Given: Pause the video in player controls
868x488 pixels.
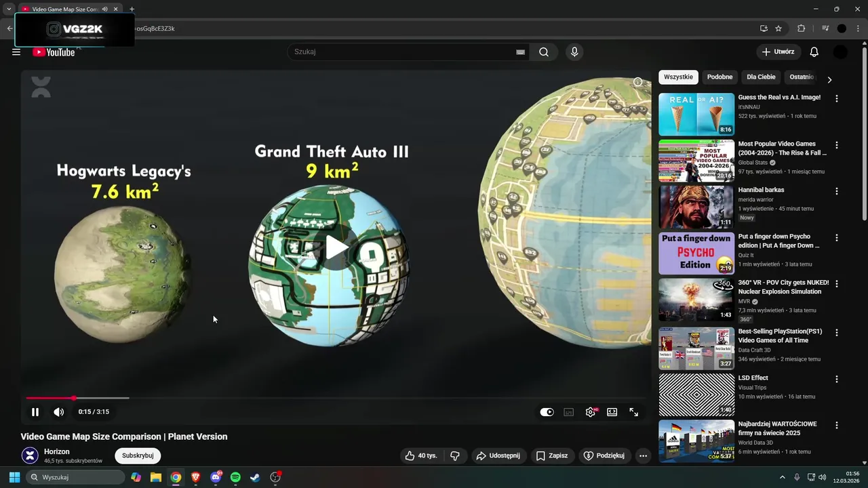Looking at the screenshot, I should click(35, 411).
